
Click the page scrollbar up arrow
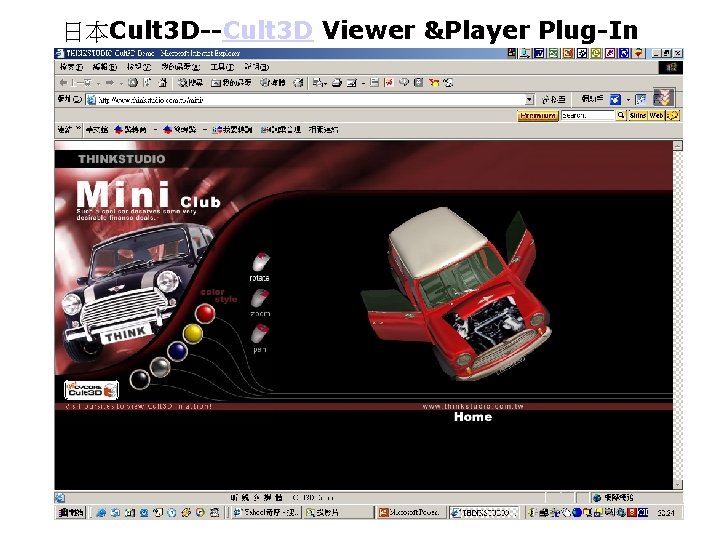[678, 146]
